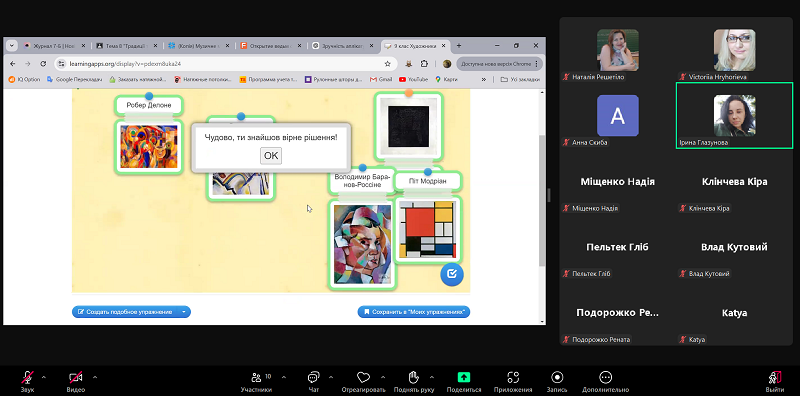Click Доступна нова версія Chrome update button

coord(499,64)
